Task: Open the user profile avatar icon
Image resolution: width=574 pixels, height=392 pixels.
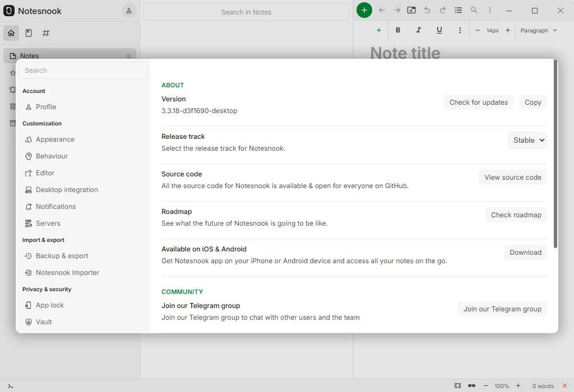Action: [x=128, y=11]
